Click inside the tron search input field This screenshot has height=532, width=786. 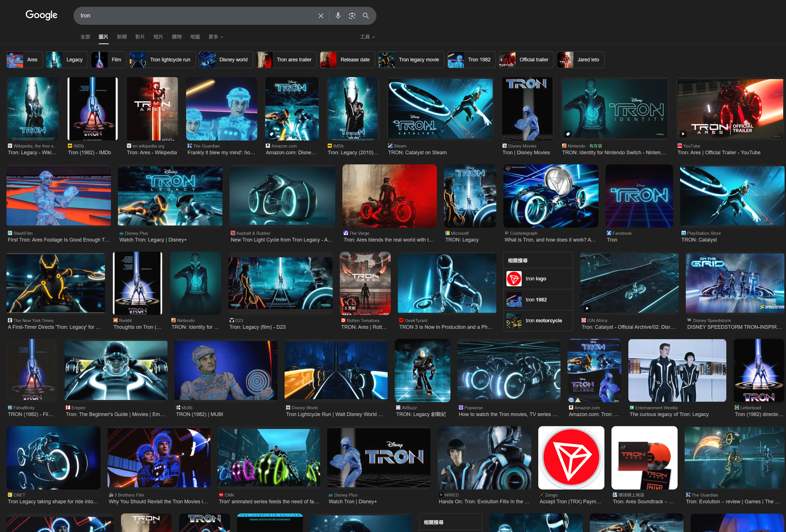196,15
